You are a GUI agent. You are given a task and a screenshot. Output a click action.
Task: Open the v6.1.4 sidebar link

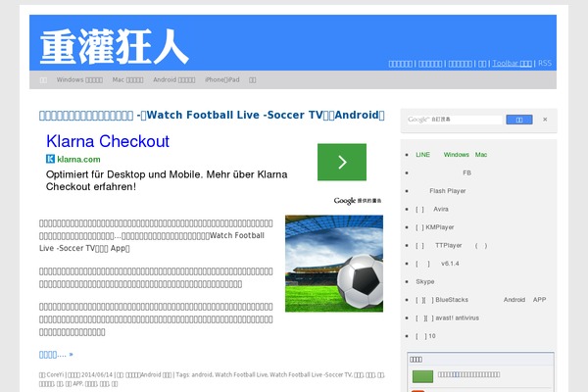coord(437,264)
